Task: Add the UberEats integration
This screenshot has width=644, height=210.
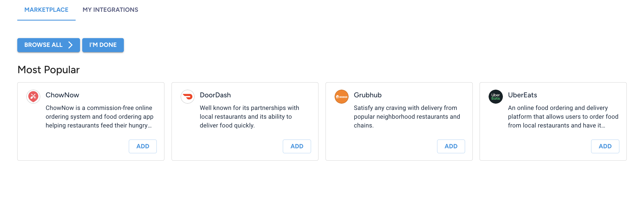Action: (605, 146)
